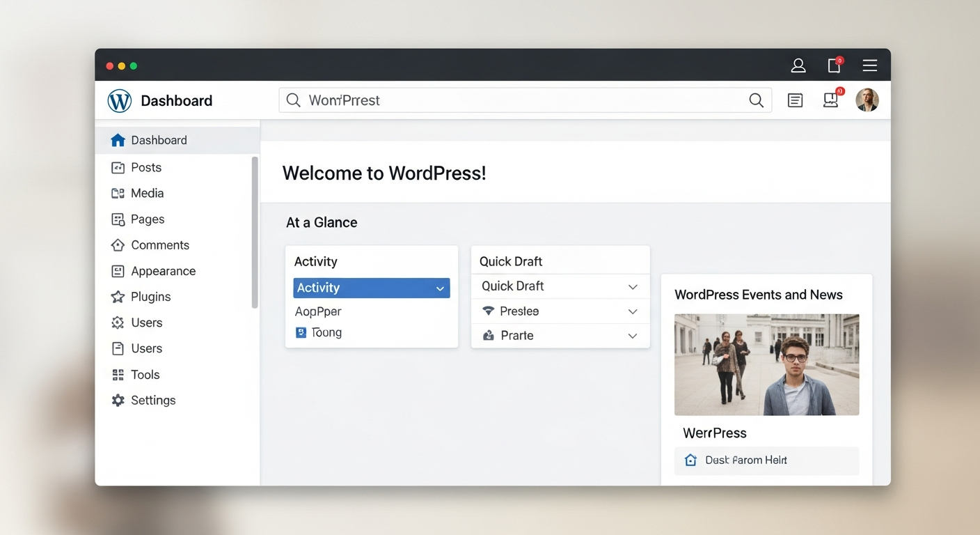Image resolution: width=980 pixels, height=535 pixels.
Task: Click the Dask Farom Helrt link
Action: (744, 460)
